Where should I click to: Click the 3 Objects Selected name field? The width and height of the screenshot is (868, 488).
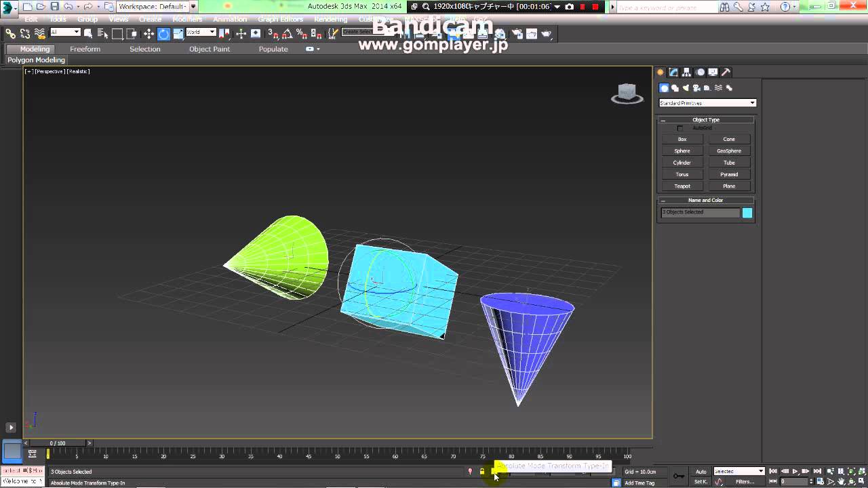(701, 213)
